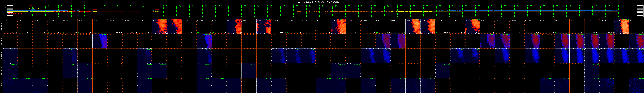Click the 20:40:56 start time label
This screenshot has height=93, width=644.
point(632,20)
